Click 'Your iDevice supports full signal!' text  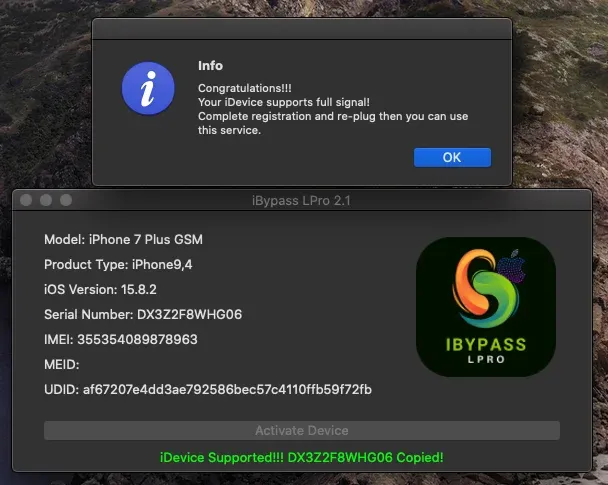[284, 102]
